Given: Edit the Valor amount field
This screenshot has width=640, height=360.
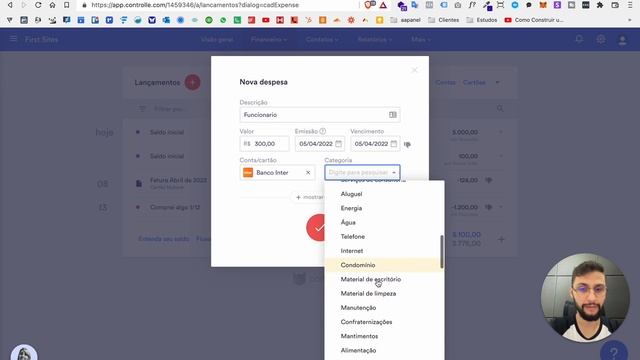Looking at the screenshot, I should coord(264,144).
